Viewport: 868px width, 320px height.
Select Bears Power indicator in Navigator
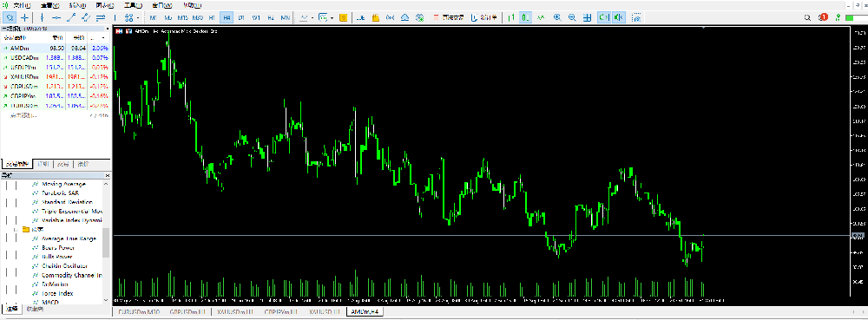(57, 248)
